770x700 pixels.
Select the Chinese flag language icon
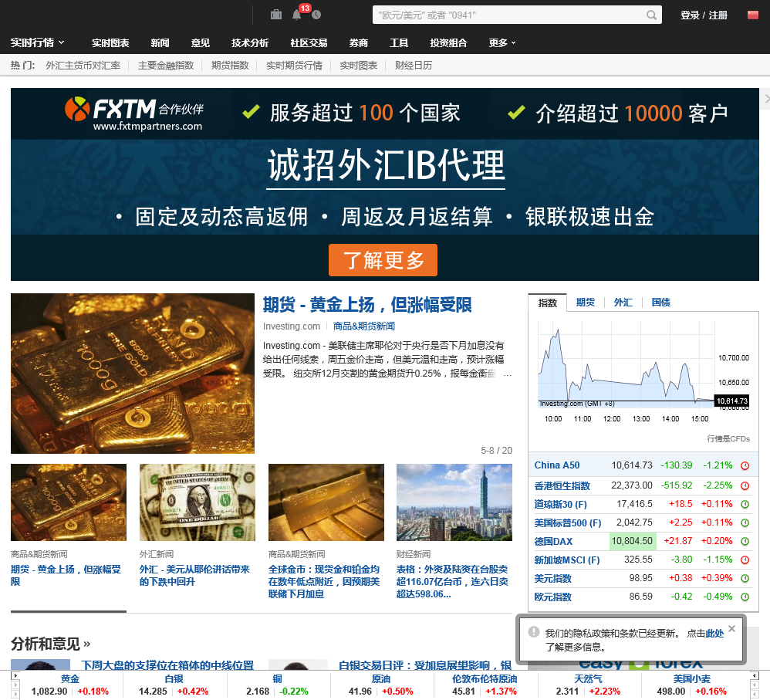tap(751, 15)
